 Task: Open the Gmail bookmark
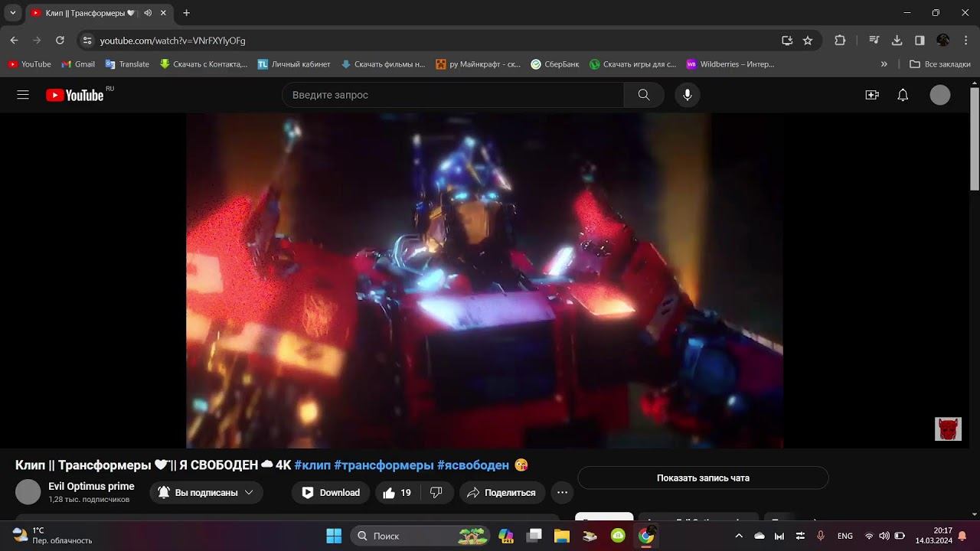[x=78, y=64]
